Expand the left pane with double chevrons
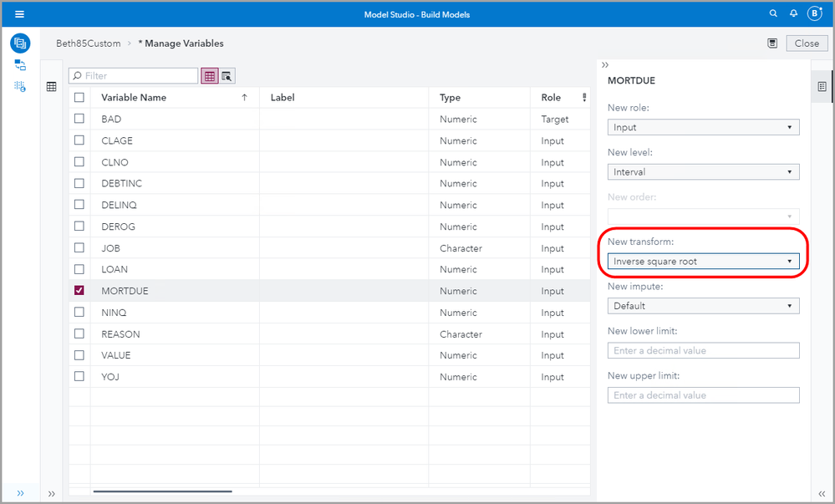 (x=52, y=494)
